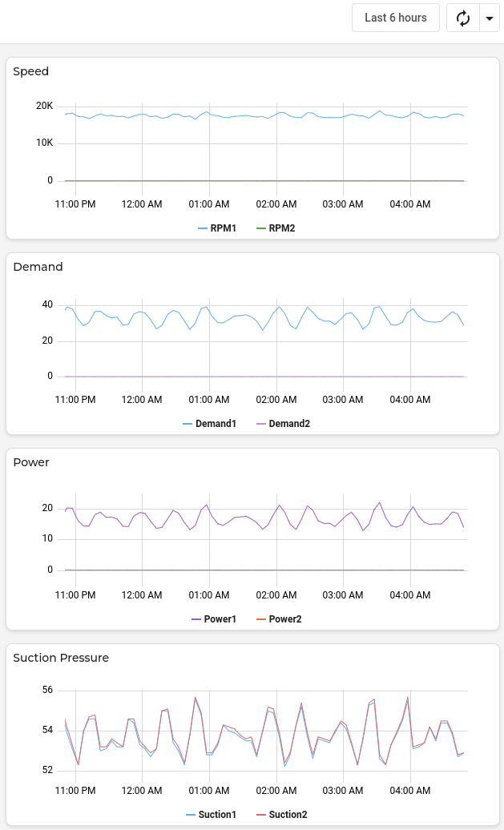Click 40 label on Demand axis
The image size is (504, 830).
click(47, 305)
